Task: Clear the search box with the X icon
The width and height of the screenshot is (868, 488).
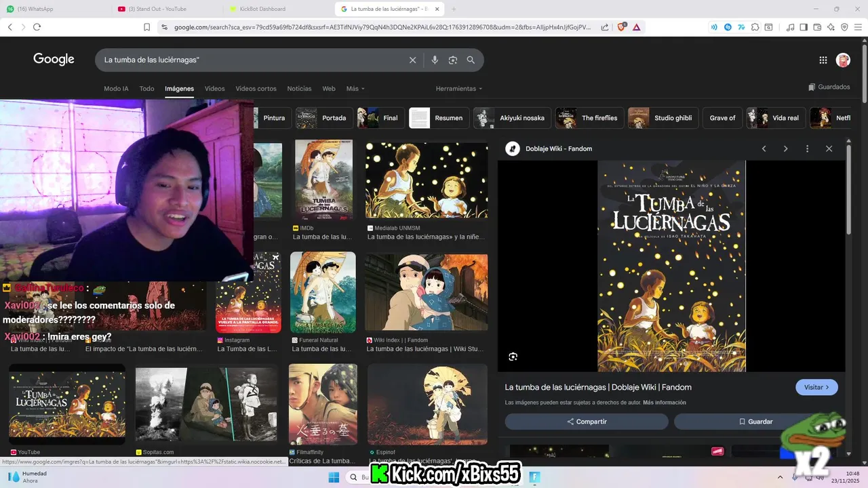Action: 412,60
